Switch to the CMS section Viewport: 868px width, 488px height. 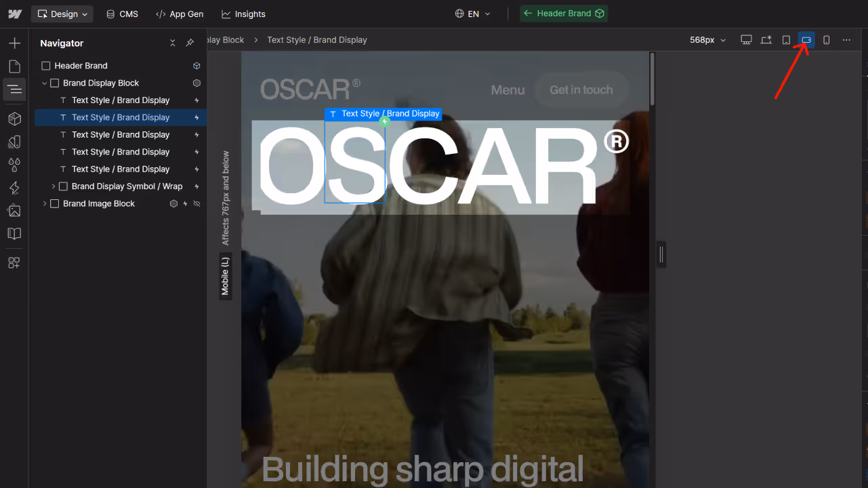click(x=122, y=13)
